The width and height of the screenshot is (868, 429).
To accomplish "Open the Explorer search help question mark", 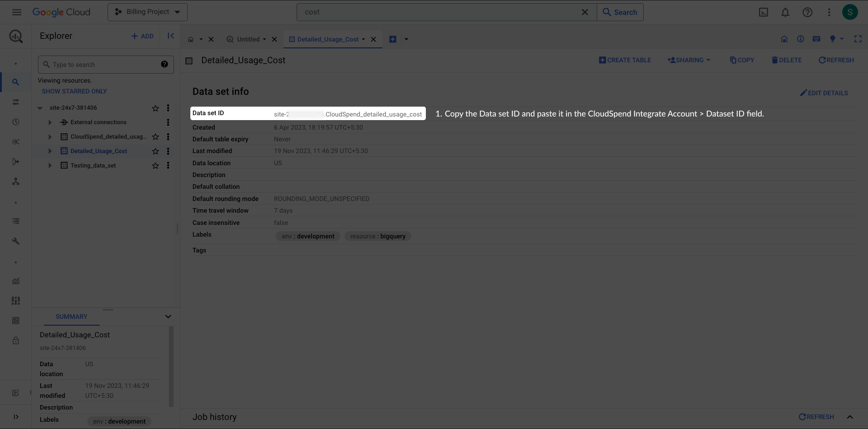I will 165,64.
